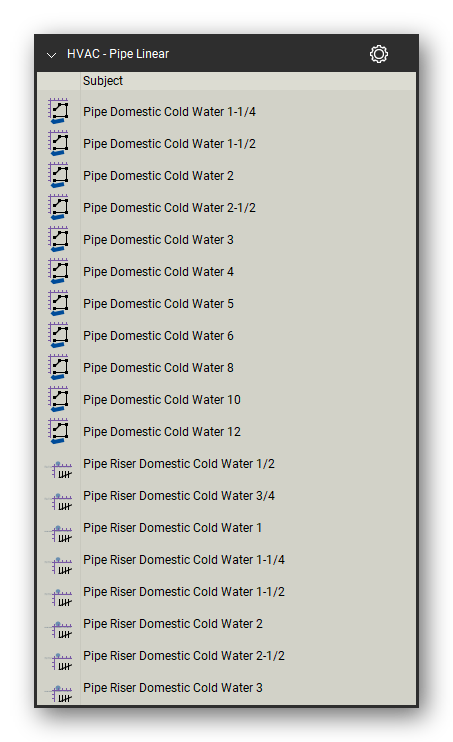This screenshot has width=453, height=742.
Task: Click polylength icon for Cold Water 8
Action: click(59, 368)
